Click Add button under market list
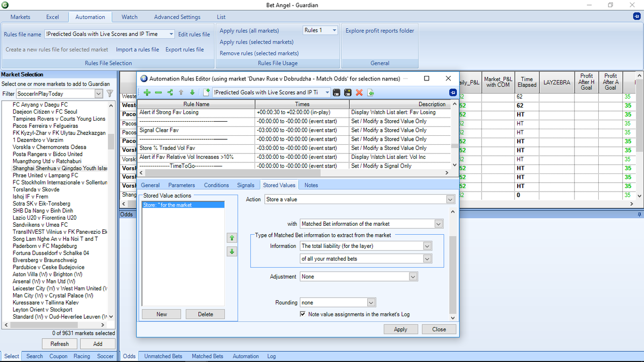The height and width of the screenshot is (362, 644). (x=98, y=344)
